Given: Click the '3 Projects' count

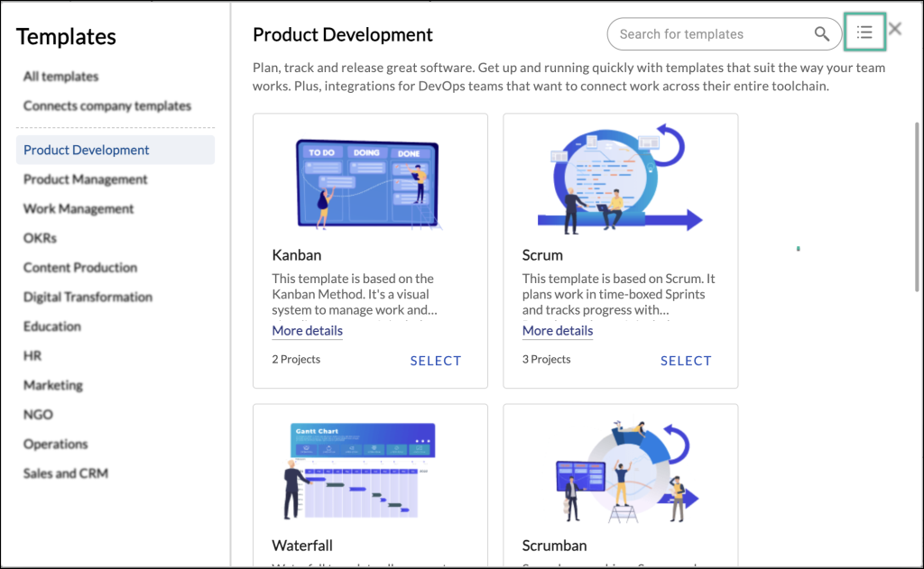Looking at the screenshot, I should pyautogui.click(x=546, y=359).
